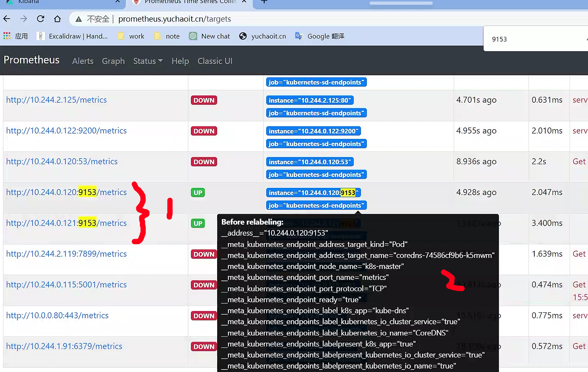Open the work bookmarks folder

[x=131, y=36]
